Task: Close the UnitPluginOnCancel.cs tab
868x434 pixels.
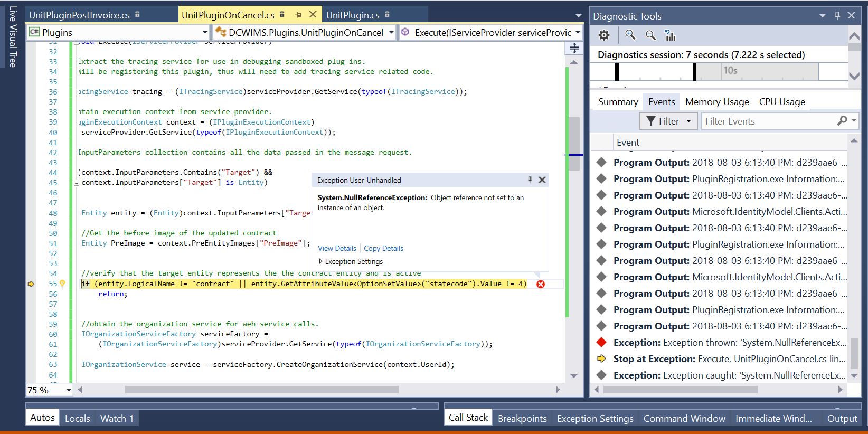Action: (x=313, y=15)
